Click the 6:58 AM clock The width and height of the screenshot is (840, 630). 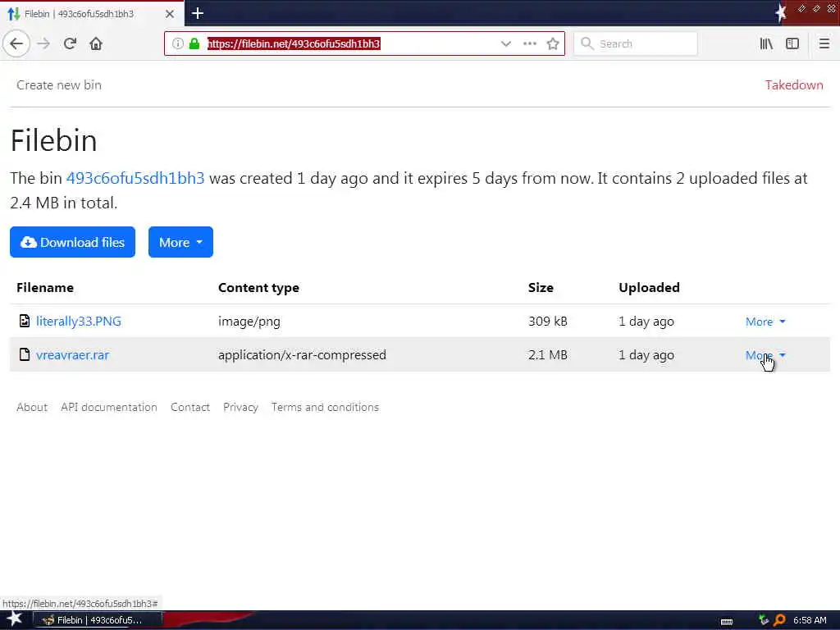pyautogui.click(x=810, y=620)
